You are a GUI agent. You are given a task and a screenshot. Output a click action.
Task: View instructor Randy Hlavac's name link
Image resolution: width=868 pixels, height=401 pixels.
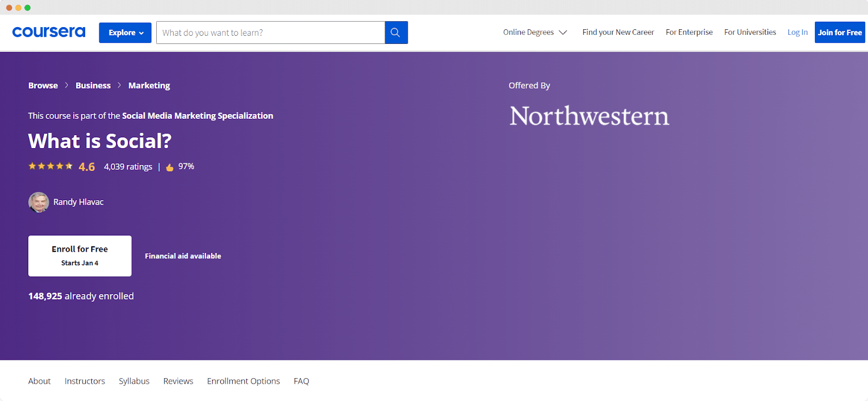point(78,202)
